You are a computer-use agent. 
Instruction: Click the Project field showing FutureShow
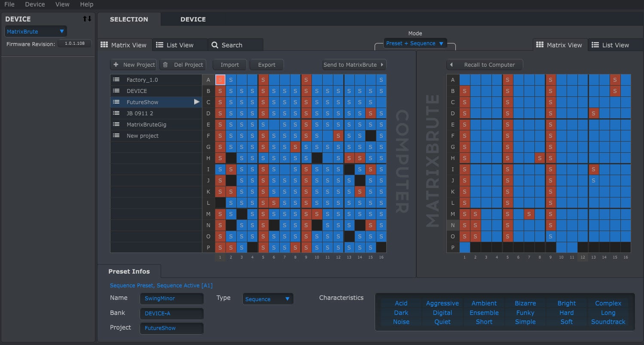point(171,328)
